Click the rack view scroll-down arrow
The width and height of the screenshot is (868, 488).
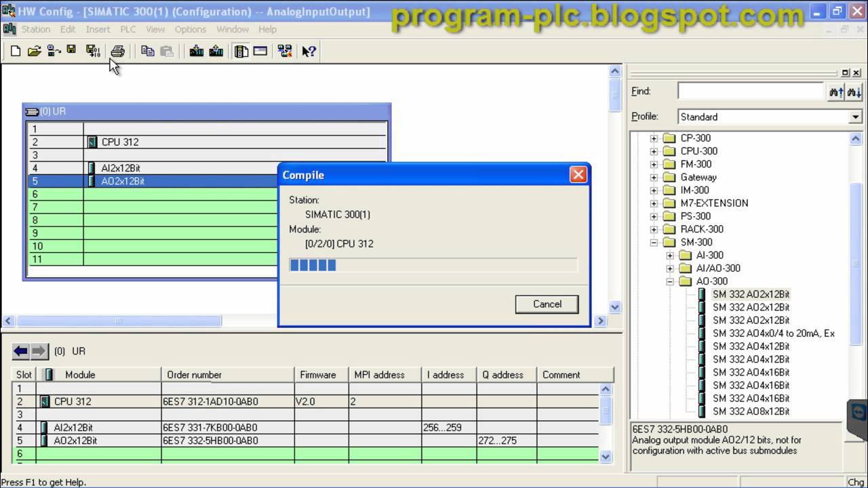pyautogui.click(x=615, y=307)
